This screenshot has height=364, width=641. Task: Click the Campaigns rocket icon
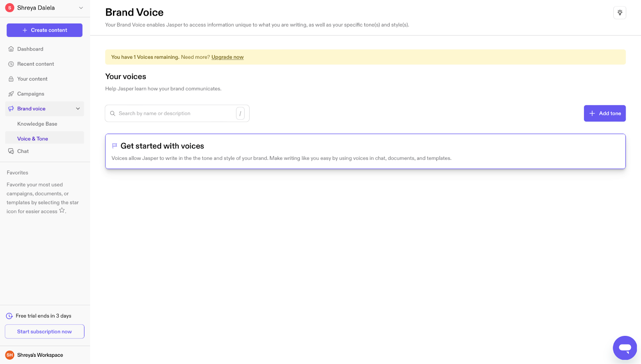11,94
